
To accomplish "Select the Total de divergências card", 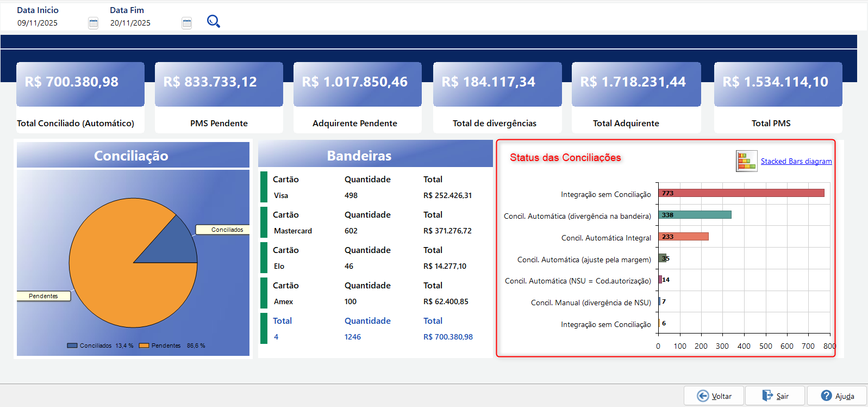I will click(x=497, y=97).
